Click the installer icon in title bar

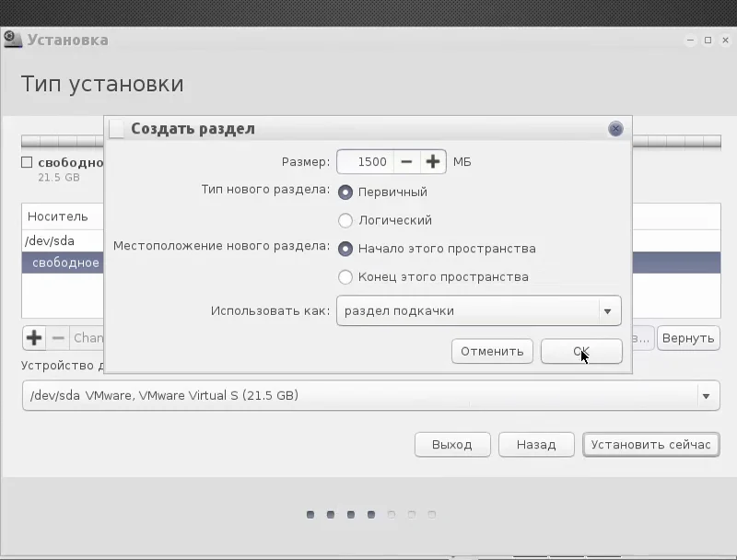[x=12, y=40]
